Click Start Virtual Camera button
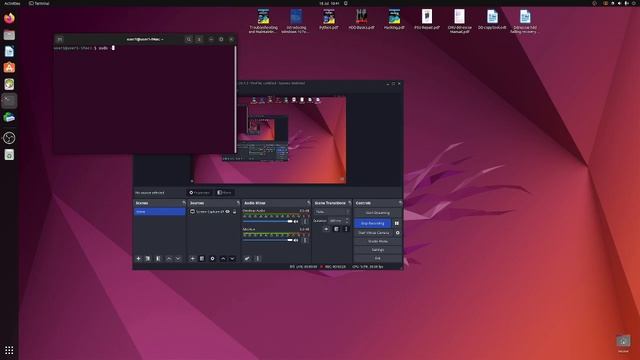The height and width of the screenshot is (360, 640). point(373,233)
